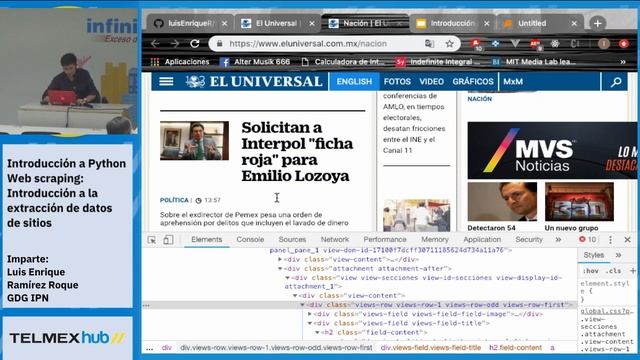Click the El Universal search magnifier icon
Screen dimensions: 640x360
pyautogui.click(x=616, y=82)
